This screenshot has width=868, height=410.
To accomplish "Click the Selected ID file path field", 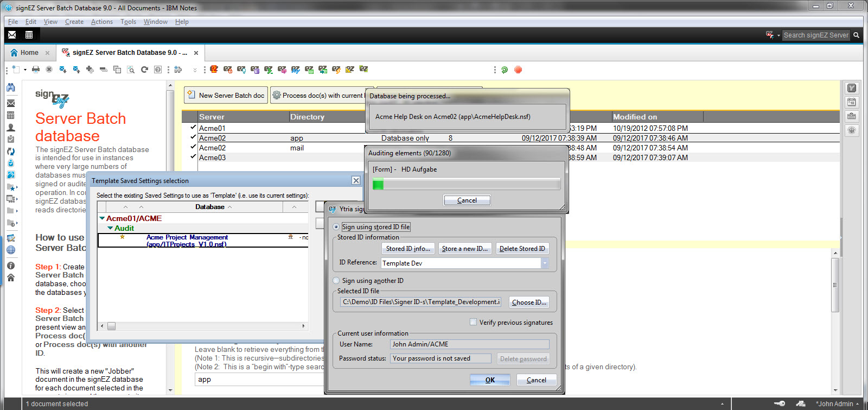I will tap(420, 302).
